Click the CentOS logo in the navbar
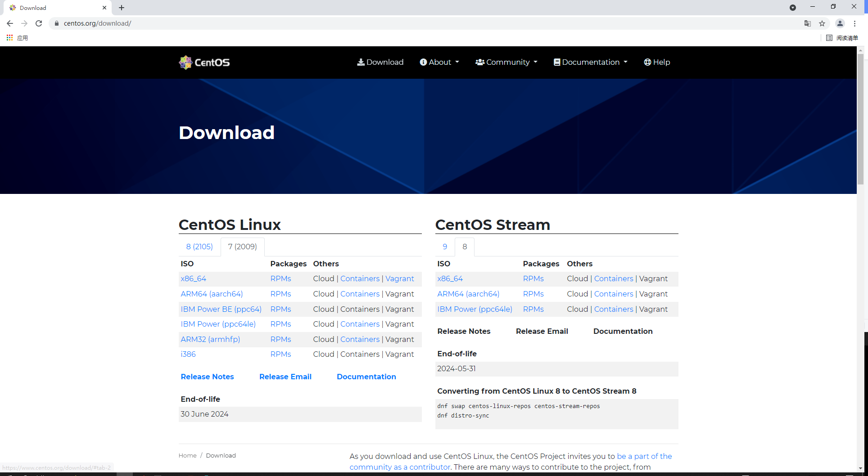 tap(204, 62)
